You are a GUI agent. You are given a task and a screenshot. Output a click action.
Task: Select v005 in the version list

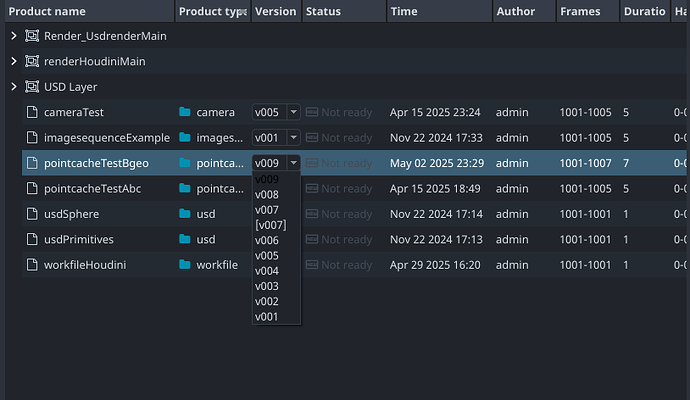point(276,256)
